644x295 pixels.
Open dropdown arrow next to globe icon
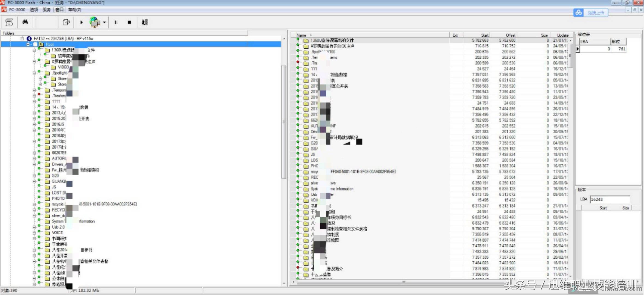click(104, 22)
